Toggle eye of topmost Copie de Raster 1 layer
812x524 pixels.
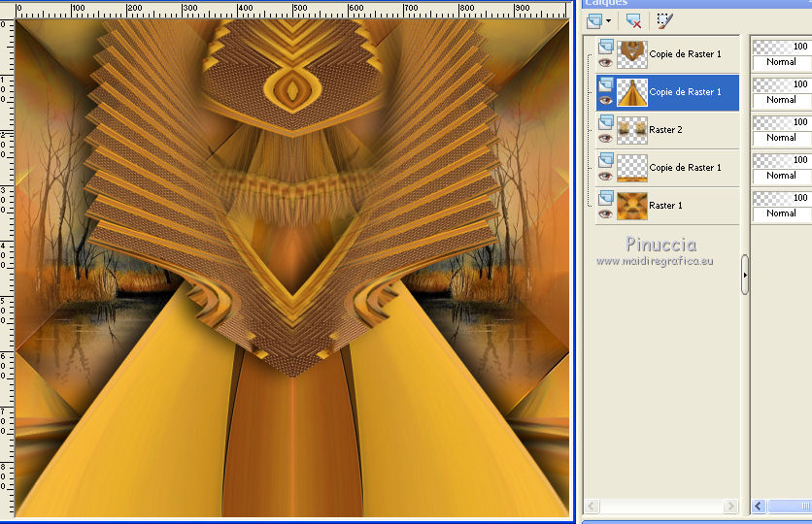(605, 63)
